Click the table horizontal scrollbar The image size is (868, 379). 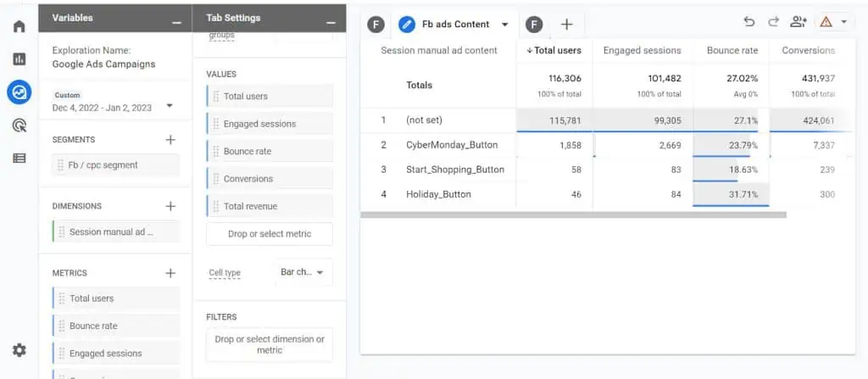click(x=573, y=215)
